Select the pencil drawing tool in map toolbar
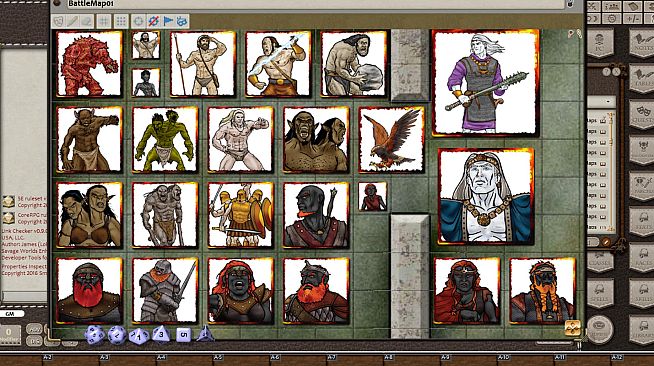Image resolution: width=654 pixels, height=366 pixels. (x=72, y=21)
